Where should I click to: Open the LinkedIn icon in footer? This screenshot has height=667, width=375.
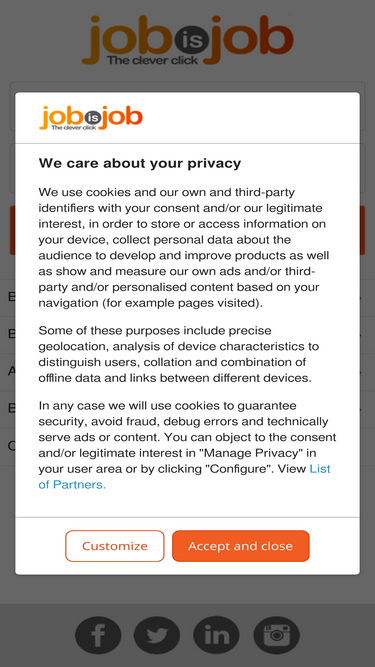point(216,635)
